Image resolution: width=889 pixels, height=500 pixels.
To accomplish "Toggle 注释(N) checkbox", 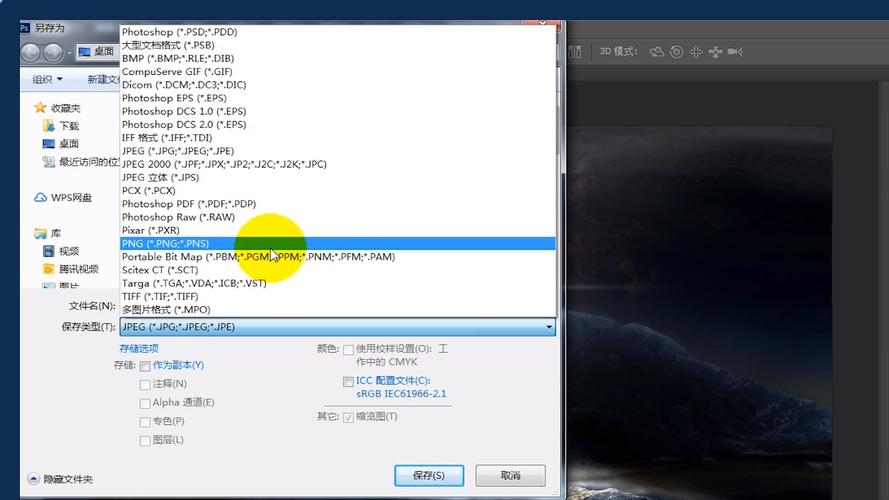I will (145, 385).
